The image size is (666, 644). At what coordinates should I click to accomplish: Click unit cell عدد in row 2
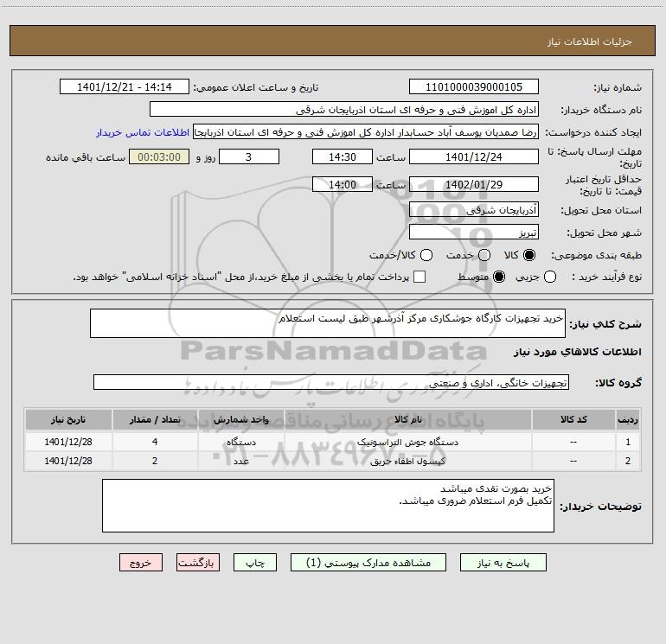pos(240,461)
